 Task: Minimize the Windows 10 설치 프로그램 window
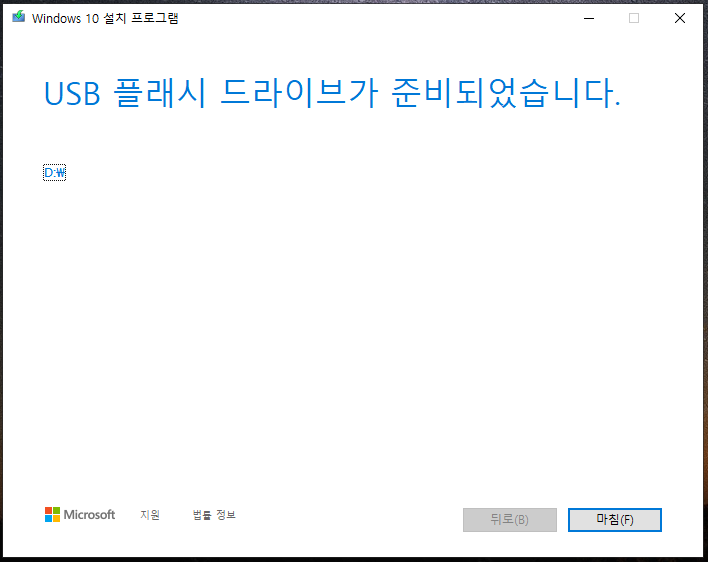pyautogui.click(x=589, y=18)
